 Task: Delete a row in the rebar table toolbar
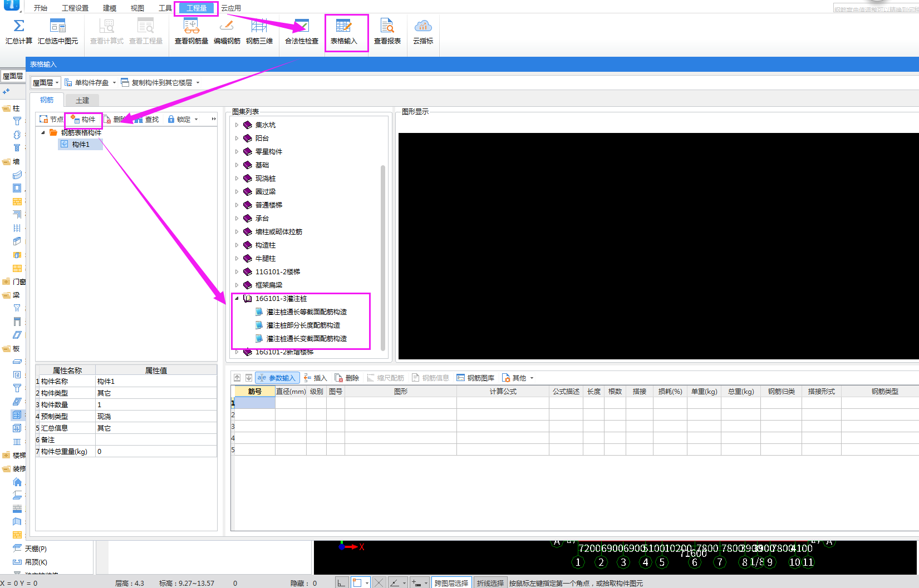tap(347, 378)
